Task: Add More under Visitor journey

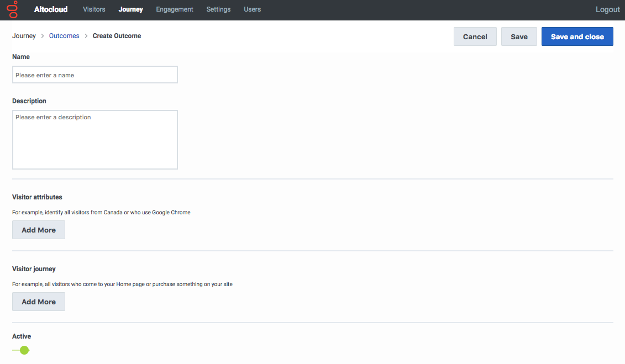Action: tap(39, 302)
